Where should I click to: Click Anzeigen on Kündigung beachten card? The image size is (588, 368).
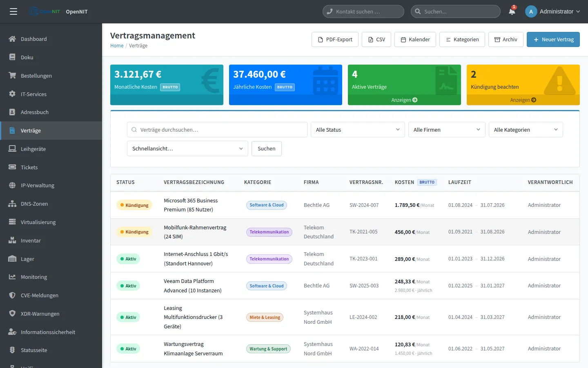click(x=523, y=100)
